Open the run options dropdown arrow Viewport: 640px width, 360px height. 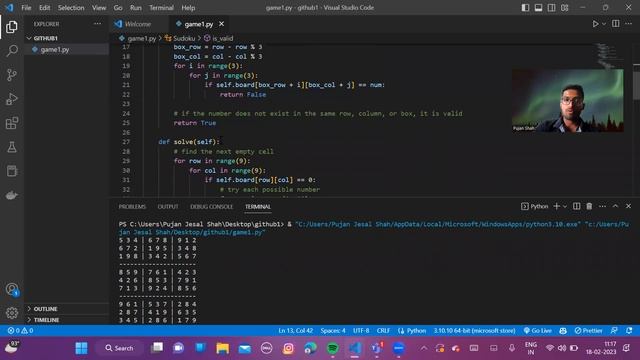coord(604,24)
